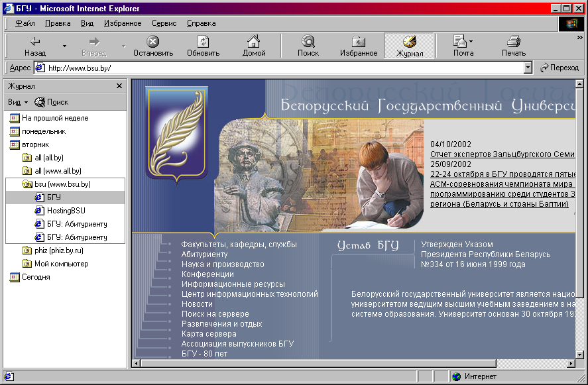This screenshot has height=385, width=588.
Task: Open Факультеты, кафедры, службы link
Action: click(239, 245)
